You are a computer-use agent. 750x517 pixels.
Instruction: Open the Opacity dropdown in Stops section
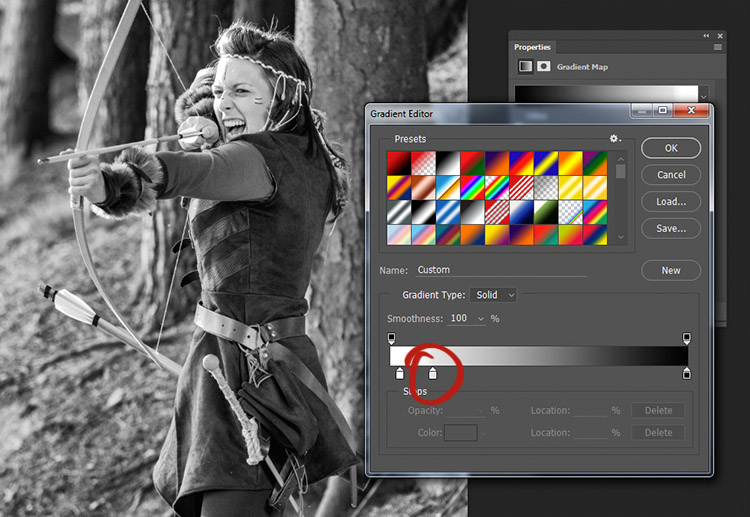[481, 411]
